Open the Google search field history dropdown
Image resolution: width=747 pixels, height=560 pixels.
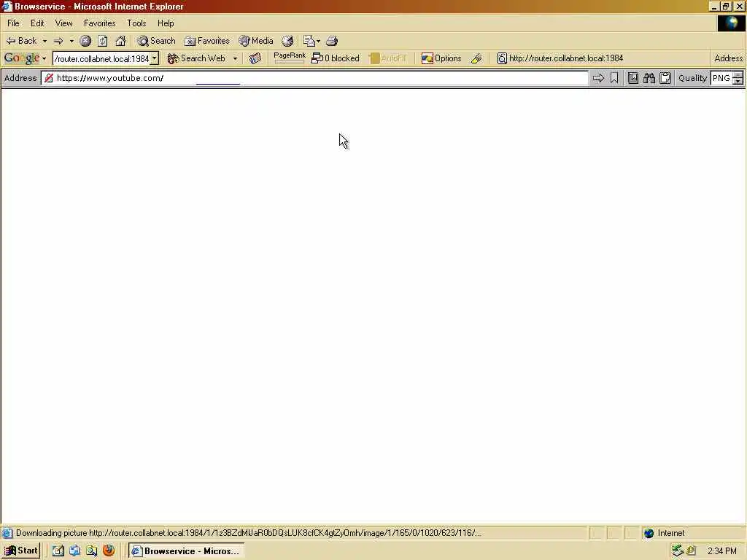pyautogui.click(x=155, y=58)
